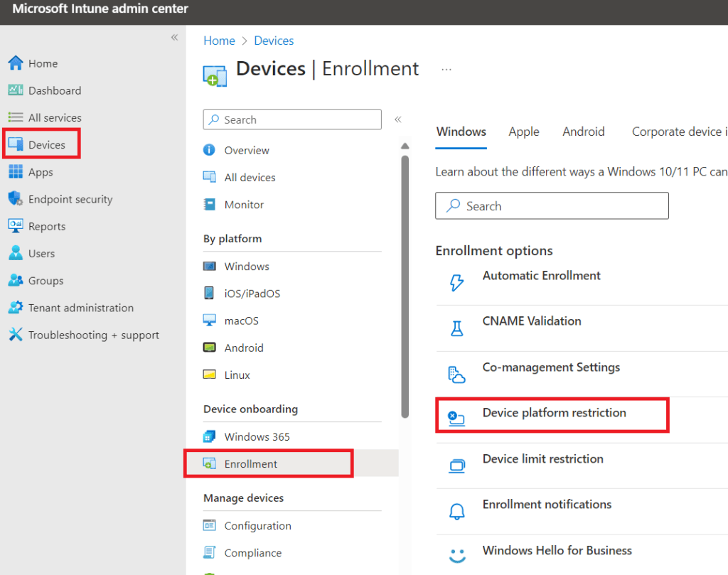Select the Device limit restriction icon
Image resolution: width=728 pixels, height=575 pixels.
456,466
